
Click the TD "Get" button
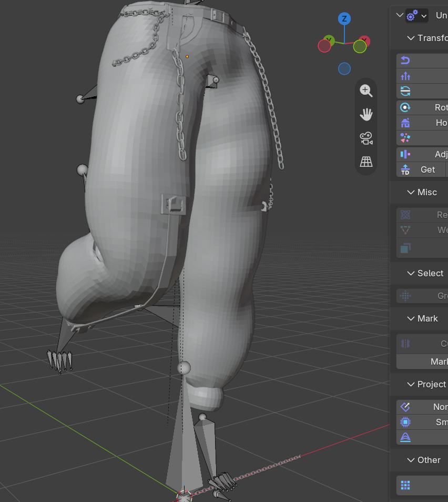(421, 169)
